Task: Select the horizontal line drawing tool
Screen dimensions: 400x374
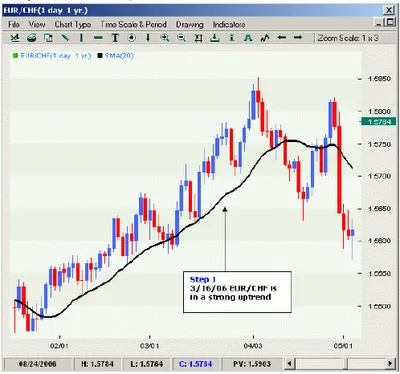Action: coord(98,38)
